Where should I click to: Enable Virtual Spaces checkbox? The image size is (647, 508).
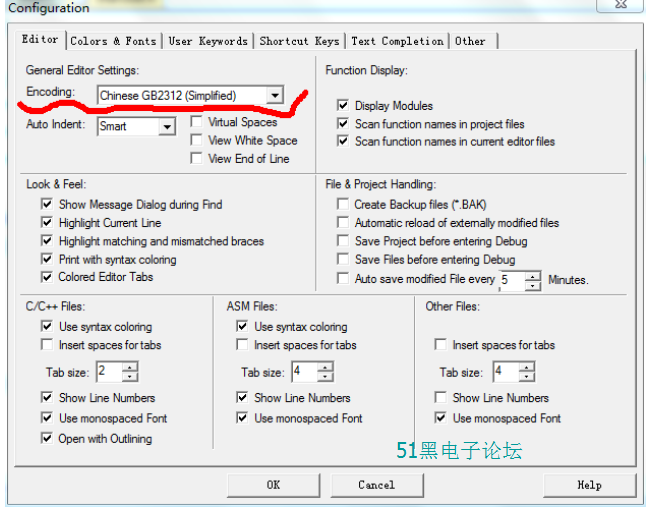pos(196,122)
